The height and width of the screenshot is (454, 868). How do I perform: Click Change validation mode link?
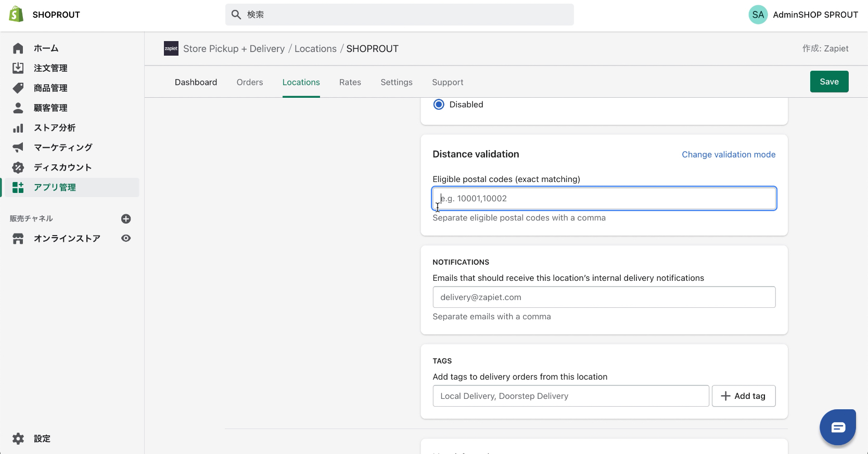click(x=729, y=154)
